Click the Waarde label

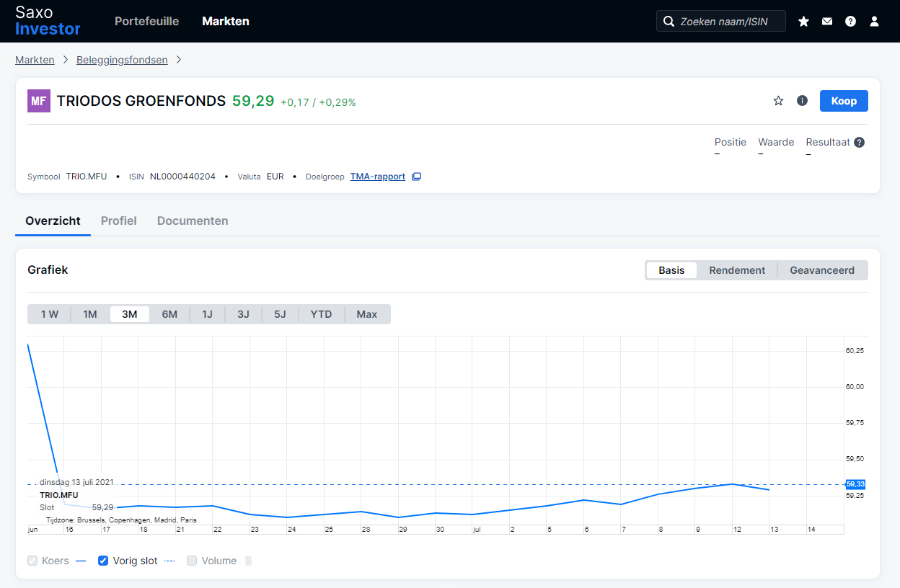tap(776, 142)
